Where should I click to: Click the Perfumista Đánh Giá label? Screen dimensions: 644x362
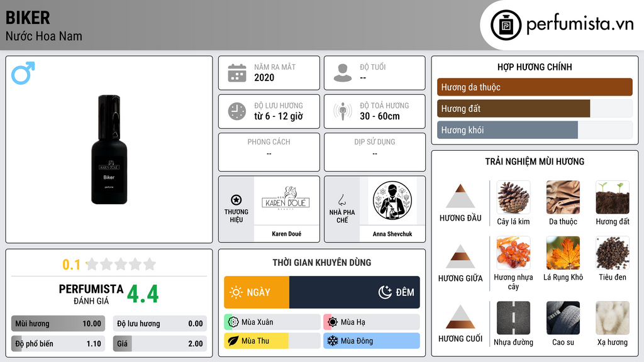pyautogui.click(x=91, y=295)
